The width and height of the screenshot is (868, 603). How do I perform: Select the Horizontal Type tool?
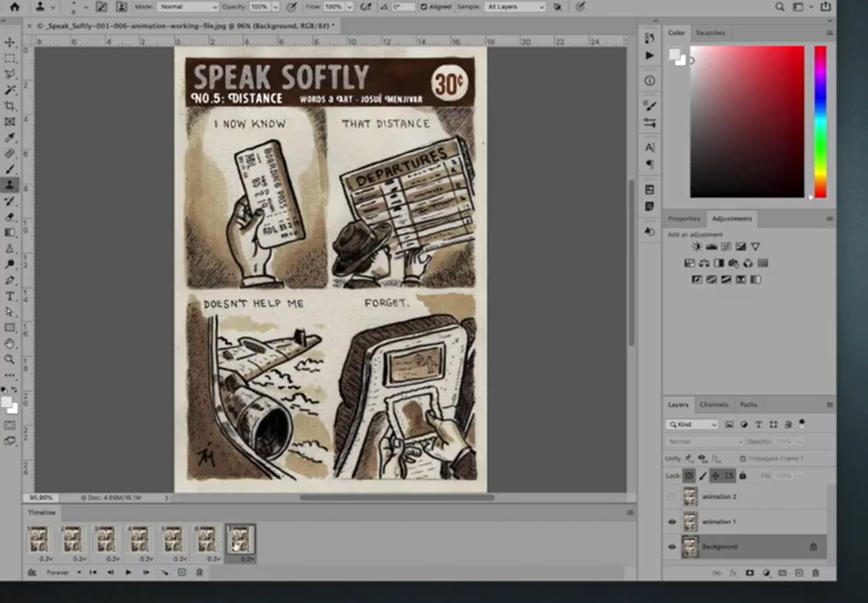coord(10,296)
